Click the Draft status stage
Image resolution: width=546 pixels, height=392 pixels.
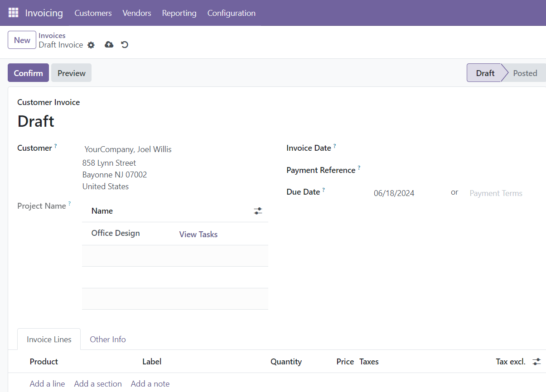[485, 73]
